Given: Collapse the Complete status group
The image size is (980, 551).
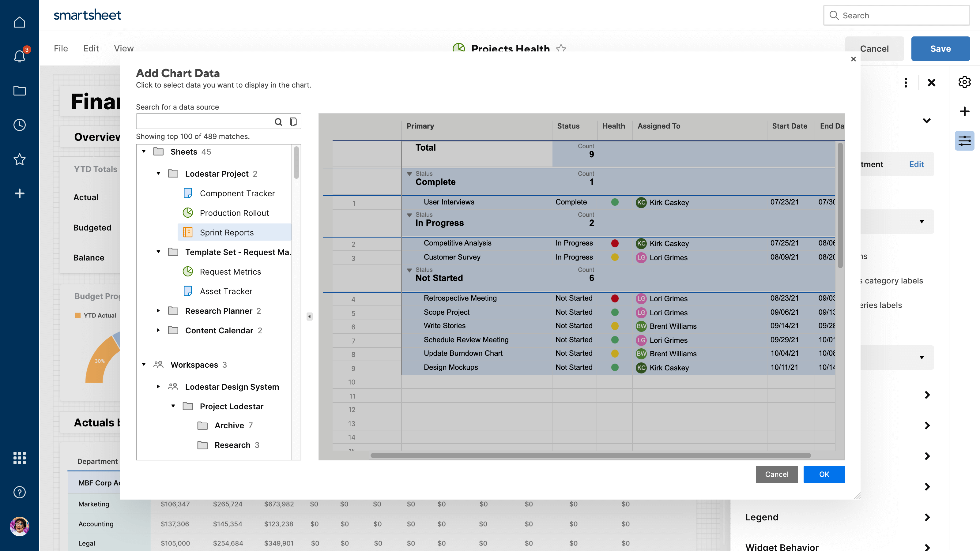Looking at the screenshot, I should coord(409,174).
